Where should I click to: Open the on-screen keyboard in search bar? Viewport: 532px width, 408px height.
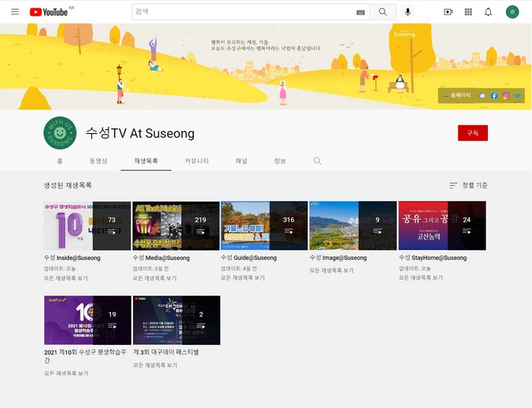[360, 12]
